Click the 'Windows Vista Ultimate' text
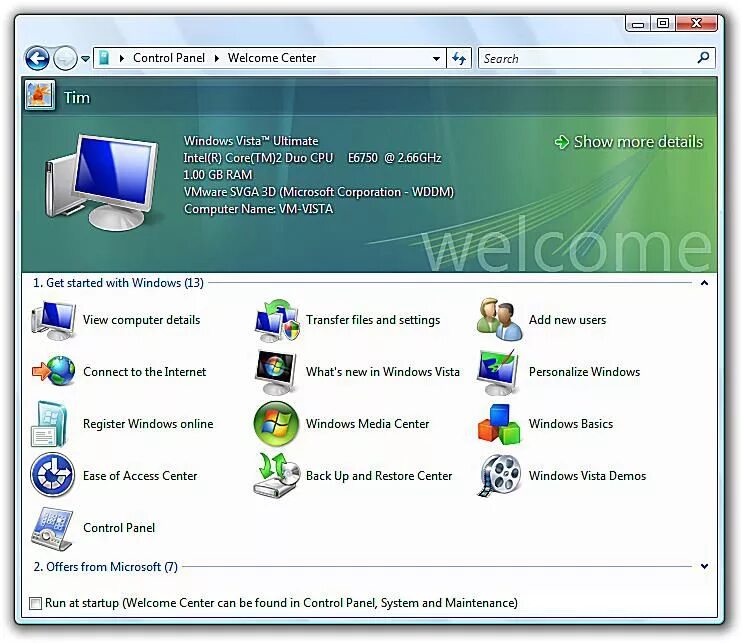743x643 pixels. click(x=251, y=141)
